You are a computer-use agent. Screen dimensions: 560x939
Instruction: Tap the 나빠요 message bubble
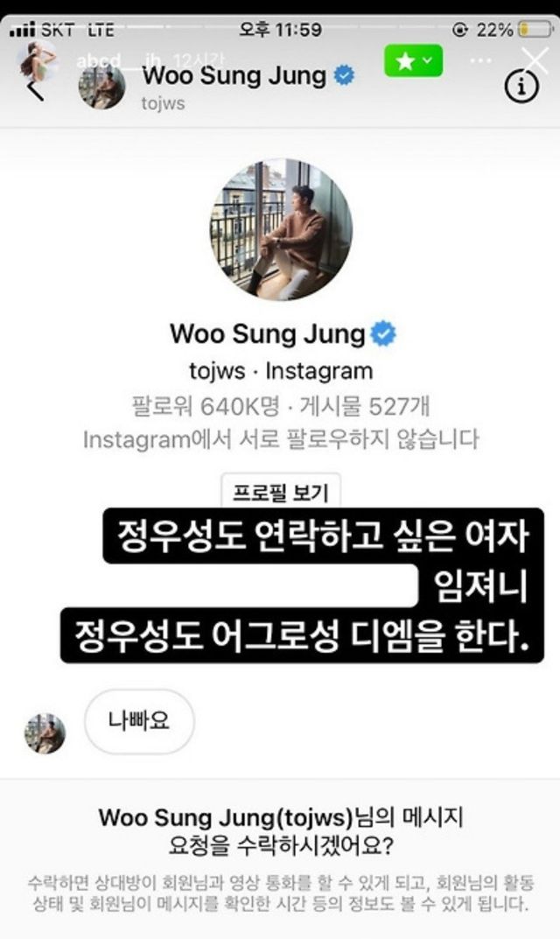click(x=139, y=721)
